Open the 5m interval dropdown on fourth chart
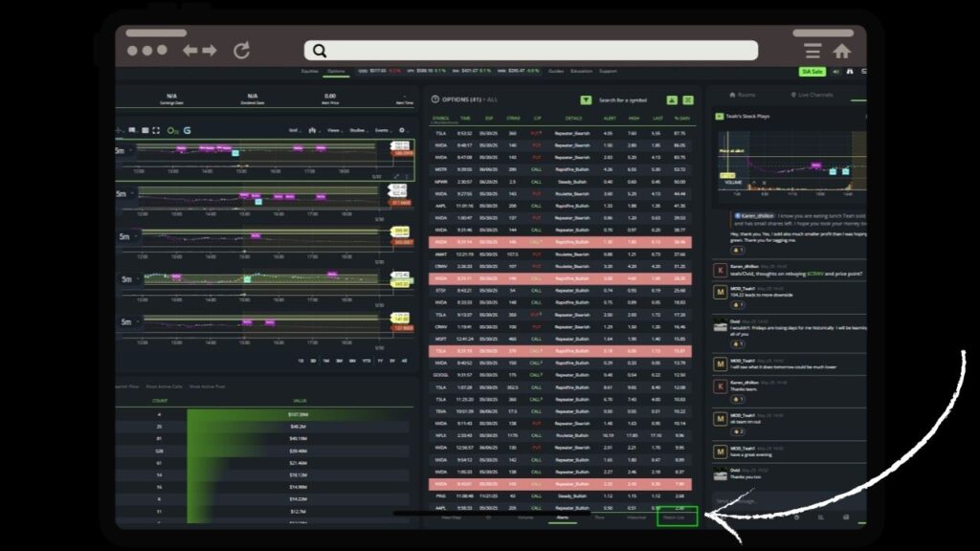Image resolution: width=980 pixels, height=551 pixels. click(130, 279)
